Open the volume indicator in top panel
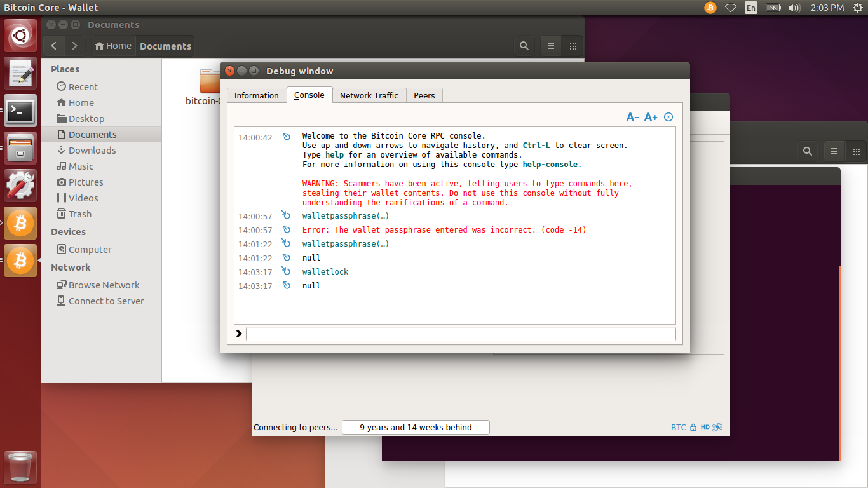This screenshot has height=488, width=868. [x=794, y=8]
